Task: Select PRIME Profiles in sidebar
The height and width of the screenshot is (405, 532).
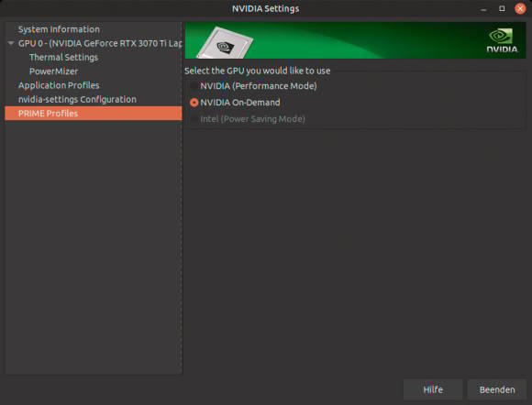Action: [x=94, y=114]
